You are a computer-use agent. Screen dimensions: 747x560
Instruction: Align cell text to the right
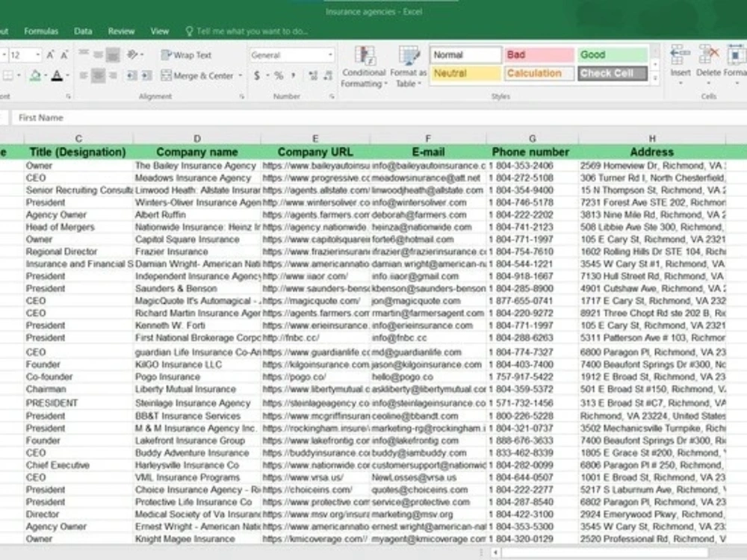(113, 75)
